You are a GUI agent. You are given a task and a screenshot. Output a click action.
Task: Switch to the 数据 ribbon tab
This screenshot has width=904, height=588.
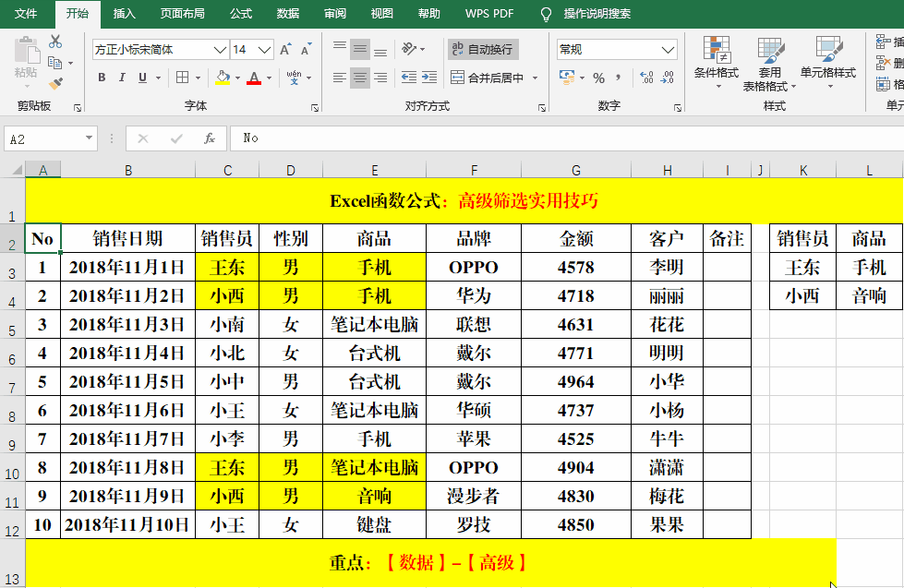tap(286, 14)
